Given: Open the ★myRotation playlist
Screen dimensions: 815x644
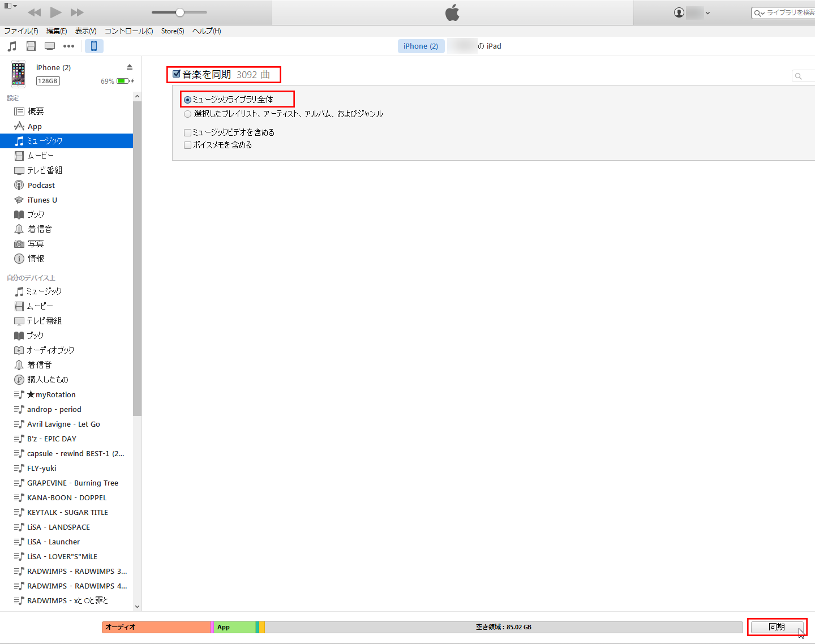Looking at the screenshot, I should pyautogui.click(x=66, y=394).
